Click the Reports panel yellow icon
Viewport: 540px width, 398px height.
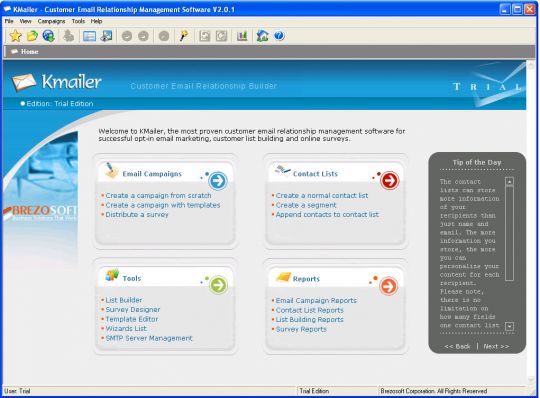[x=283, y=277]
